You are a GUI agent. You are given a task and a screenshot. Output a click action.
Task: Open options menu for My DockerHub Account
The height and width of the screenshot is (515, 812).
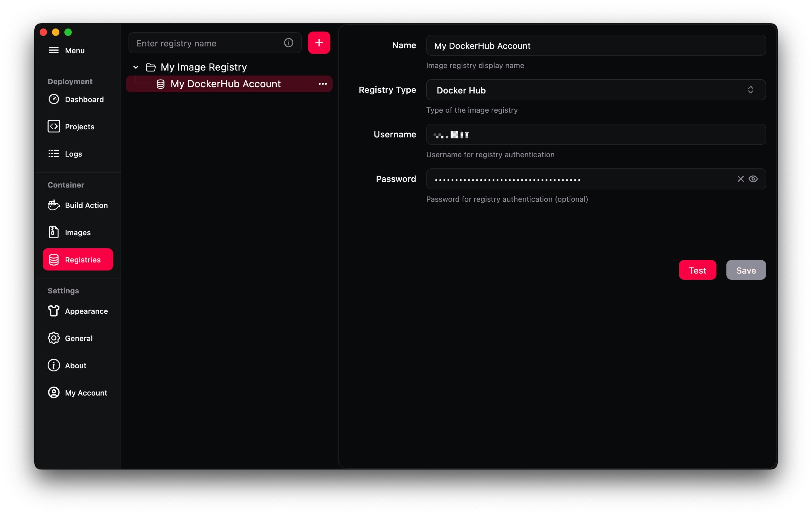click(323, 84)
